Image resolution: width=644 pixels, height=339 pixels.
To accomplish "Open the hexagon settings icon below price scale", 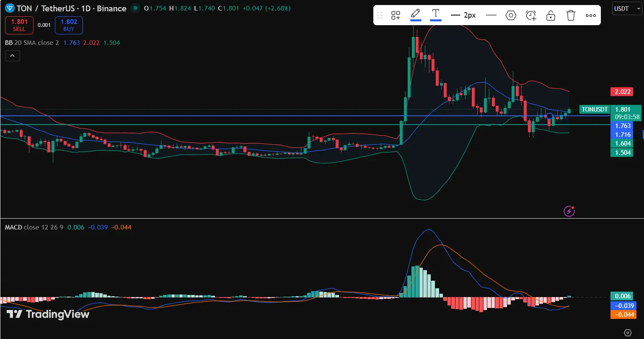I will (627, 333).
